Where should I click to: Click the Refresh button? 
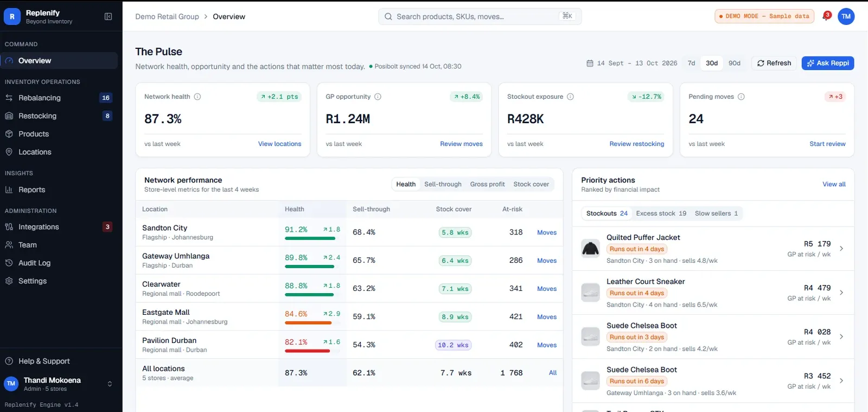pyautogui.click(x=774, y=63)
